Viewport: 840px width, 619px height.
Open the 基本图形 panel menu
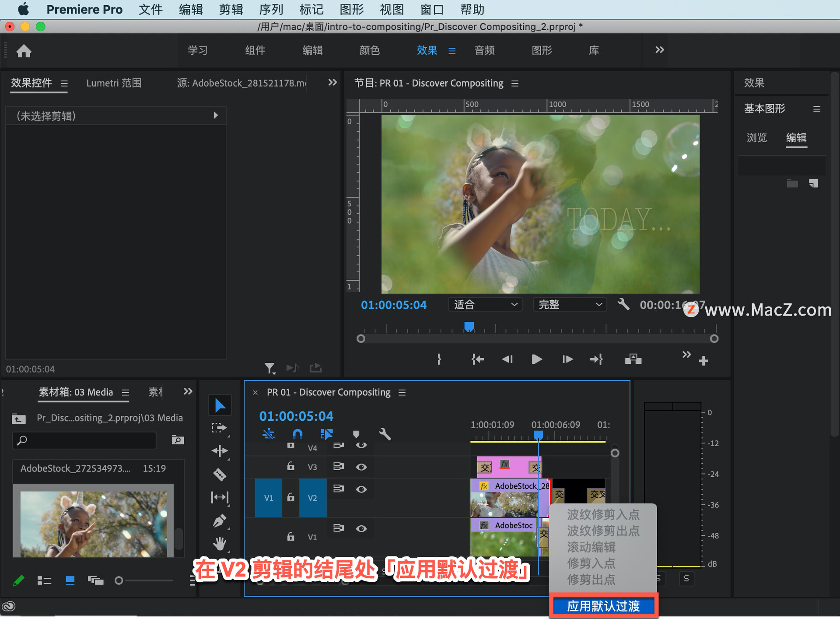coord(817,109)
